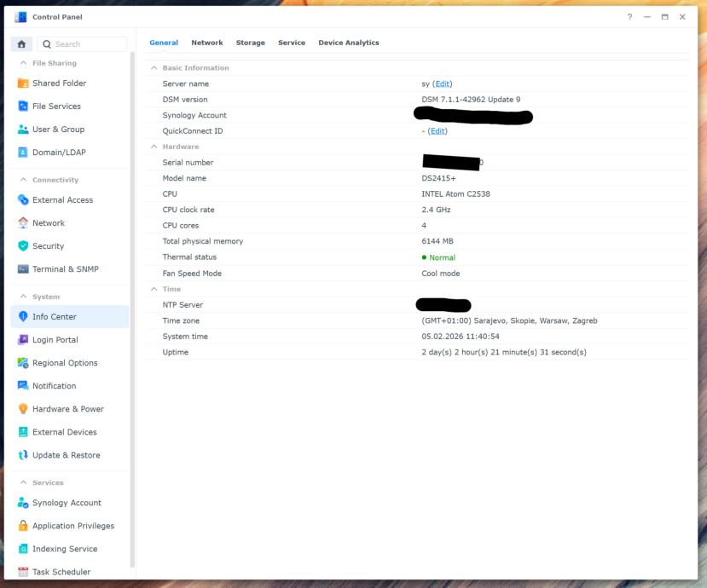Click the sidebar vertical scrollbar

tap(132, 309)
